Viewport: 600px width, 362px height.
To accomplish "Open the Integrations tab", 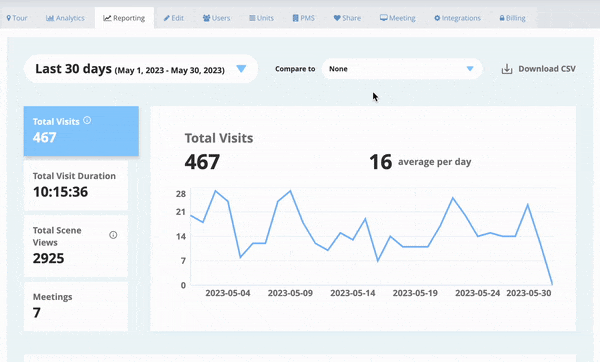I will (x=458, y=18).
